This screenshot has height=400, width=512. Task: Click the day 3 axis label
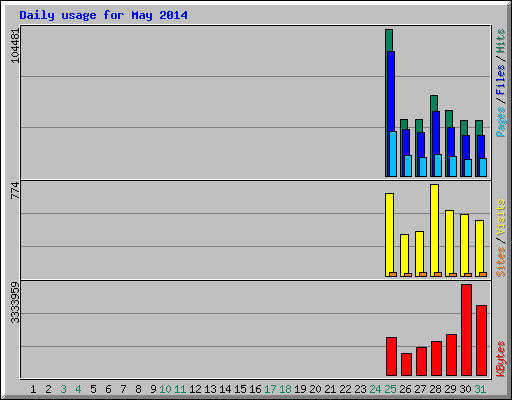63,389
